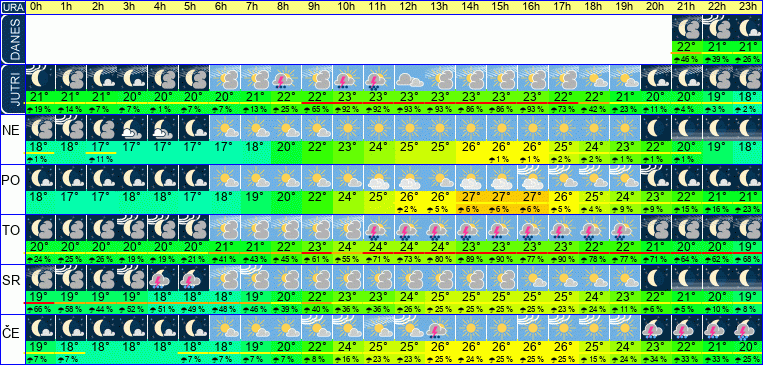Select the DANES row label
The image size is (763, 365).
tap(12, 39)
